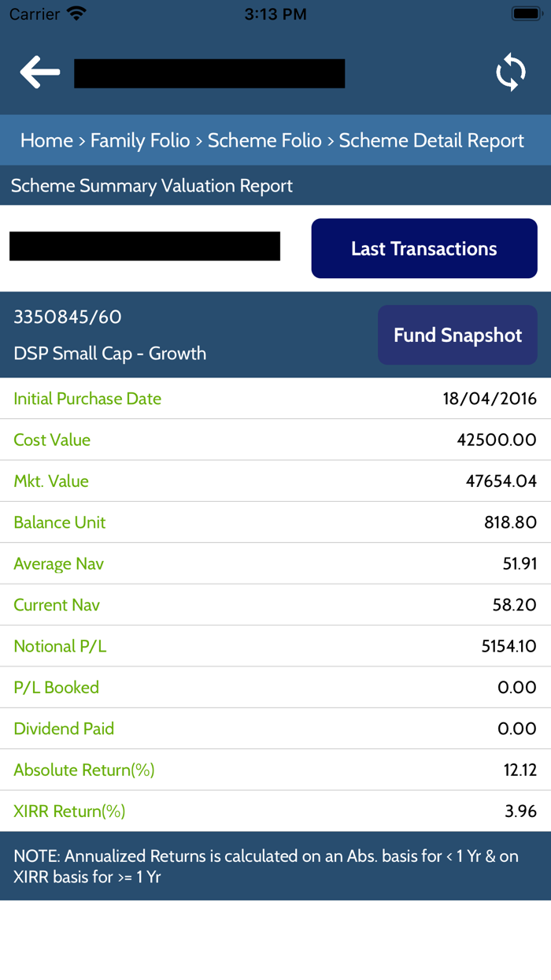Navigate to Scheme Folio breadcrumb
The width and height of the screenshot is (551, 980).
[x=264, y=141]
